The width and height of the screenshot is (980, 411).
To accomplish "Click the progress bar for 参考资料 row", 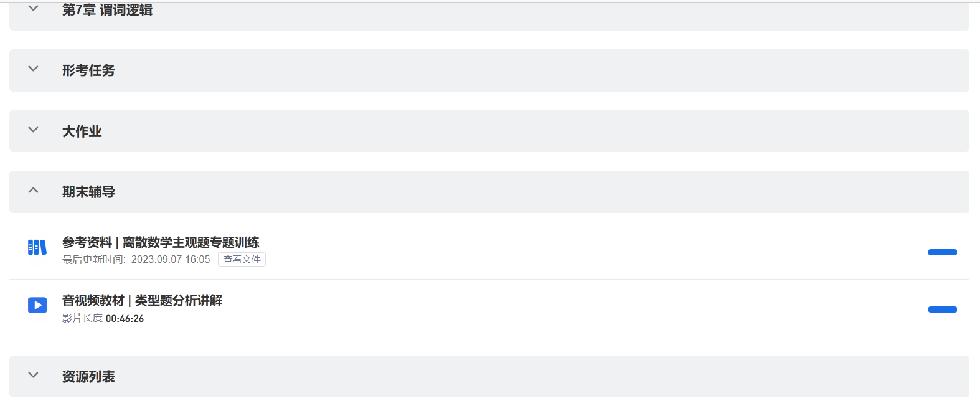I will tap(942, 252).
